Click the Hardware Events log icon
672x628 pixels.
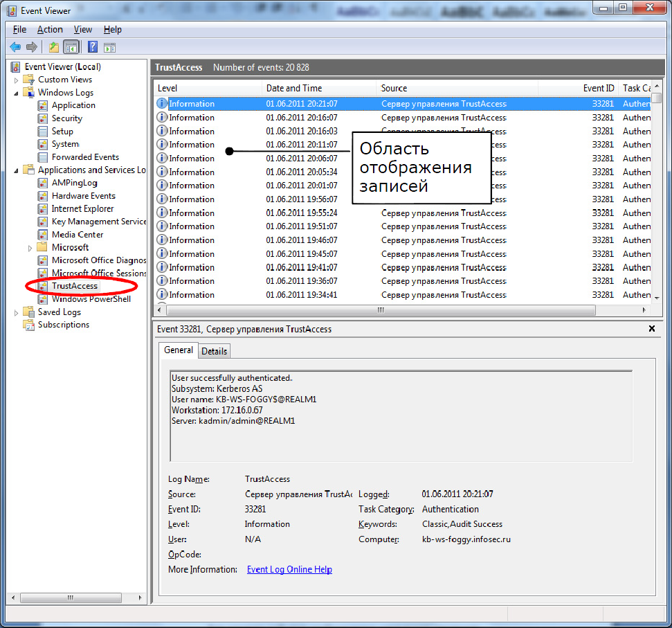(x=42, y=196)
